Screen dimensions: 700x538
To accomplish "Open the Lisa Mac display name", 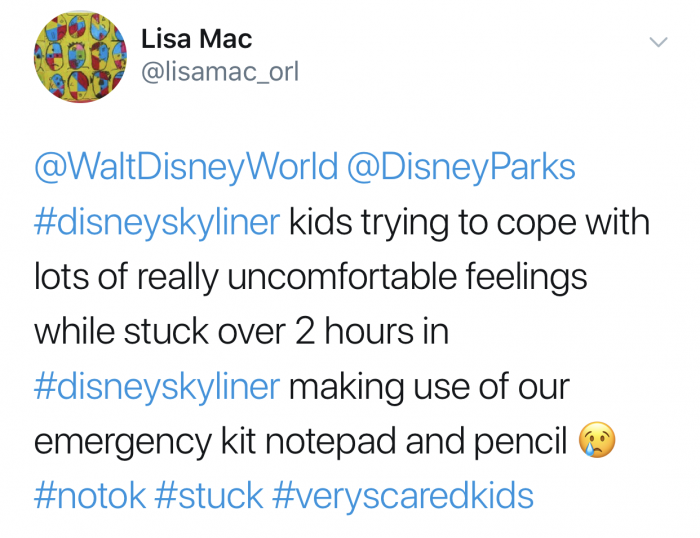I will pyautogui.click(x=197, y=39).
